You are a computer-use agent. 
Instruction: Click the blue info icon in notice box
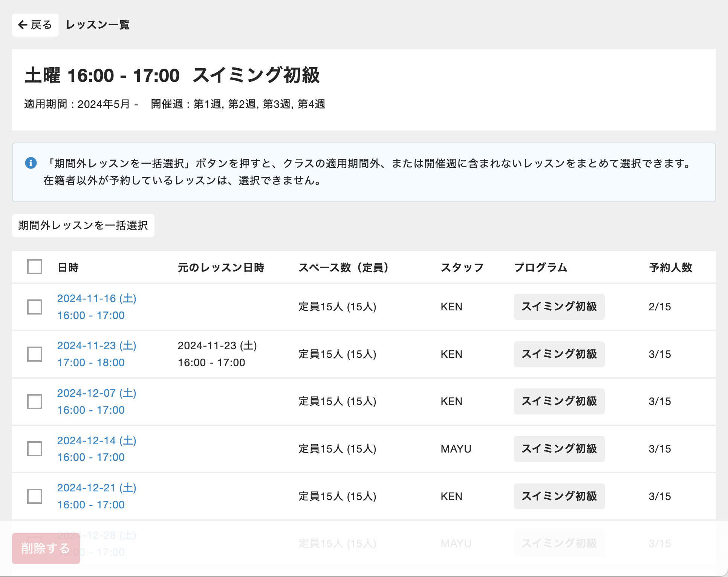coord(31,163)
